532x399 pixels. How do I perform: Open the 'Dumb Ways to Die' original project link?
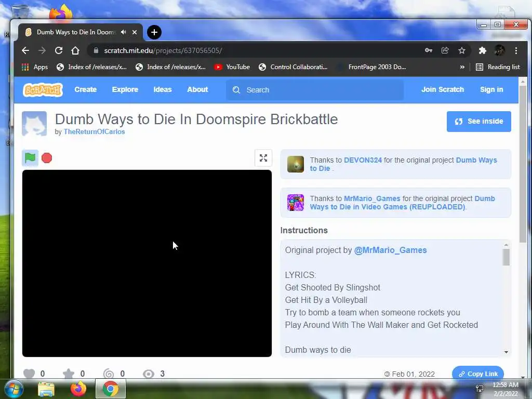click(x=403, y=164)
